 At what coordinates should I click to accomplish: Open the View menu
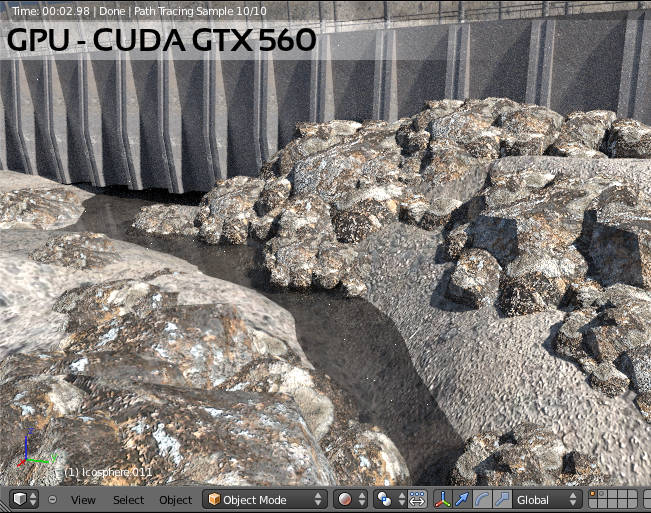[x=83, y=500]
